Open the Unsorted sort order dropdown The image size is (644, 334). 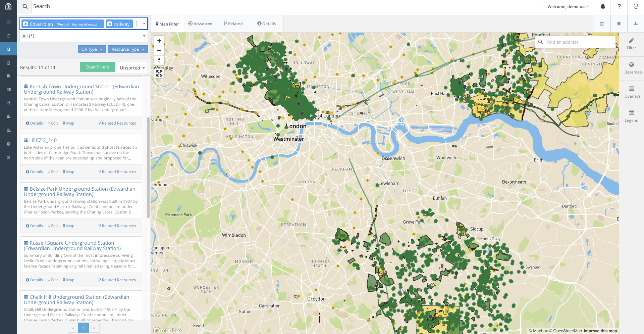pyautogui.click(x=132, y=68)
